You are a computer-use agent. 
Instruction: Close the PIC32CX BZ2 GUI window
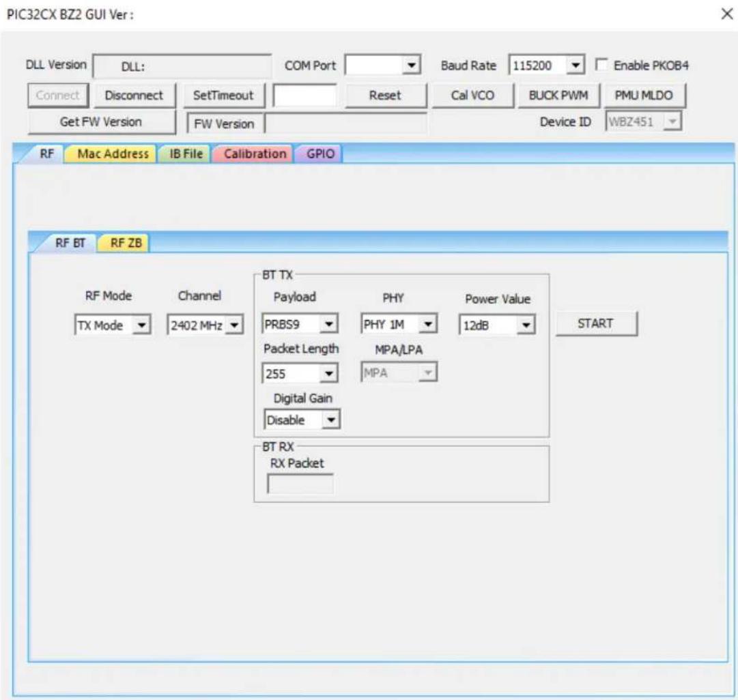click(x=726, y=14)
